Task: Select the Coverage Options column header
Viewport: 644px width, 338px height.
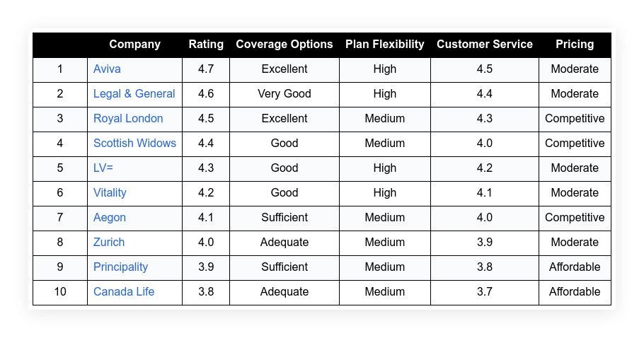Action: pos(284,45)
